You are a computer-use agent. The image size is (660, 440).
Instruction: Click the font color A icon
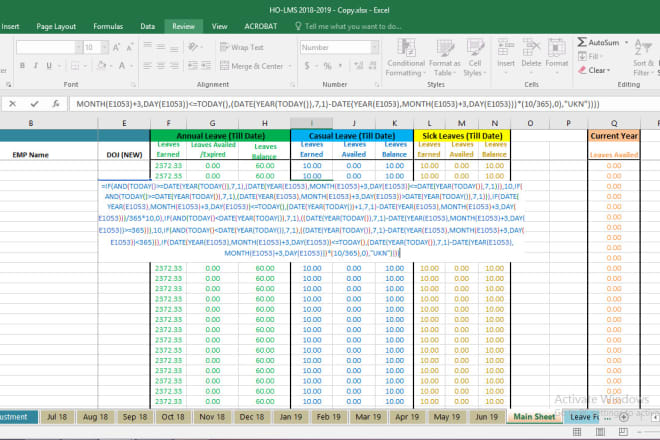122,66
